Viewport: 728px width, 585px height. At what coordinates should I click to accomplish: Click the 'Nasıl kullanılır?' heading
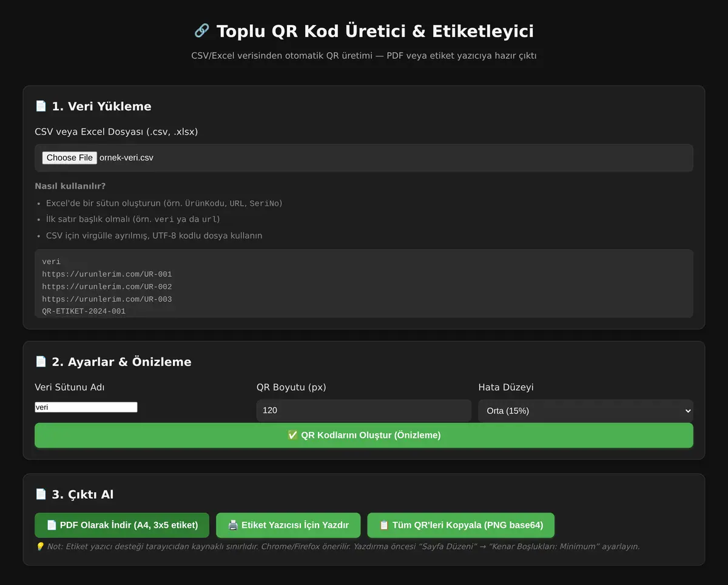coord(70,186)
